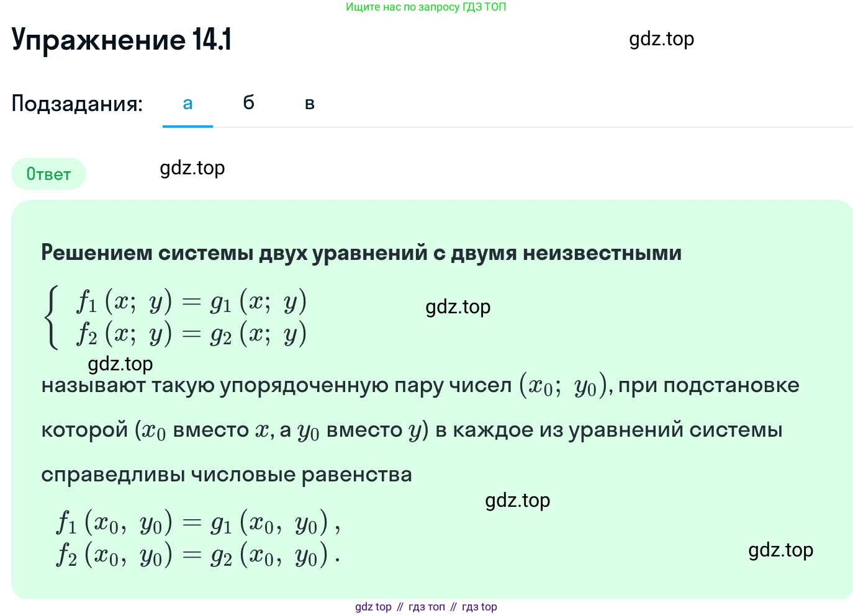853x616 pixels.
Task: Click the system equation f₁(x; y) = g₁(x; y)
Action: click(192, 301)
